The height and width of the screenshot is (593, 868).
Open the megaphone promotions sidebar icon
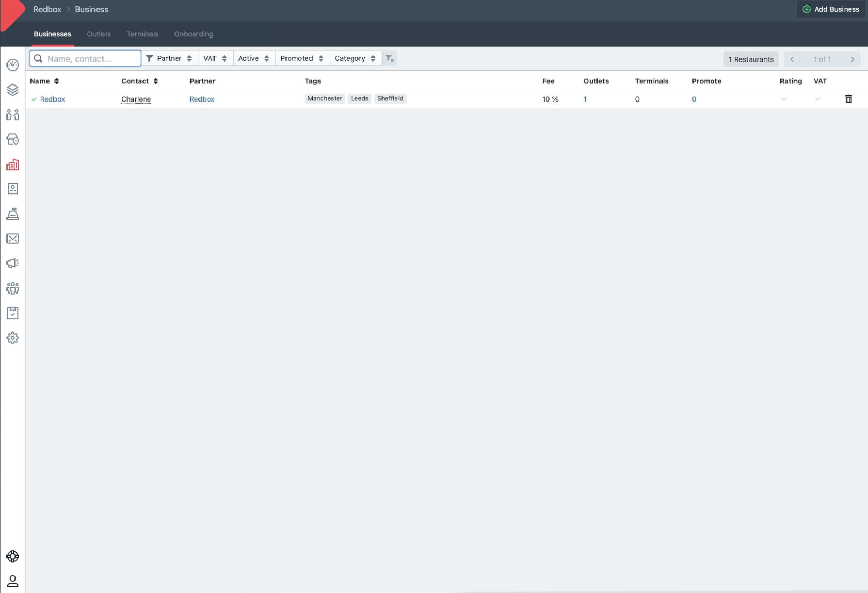(x=13, y=264)
